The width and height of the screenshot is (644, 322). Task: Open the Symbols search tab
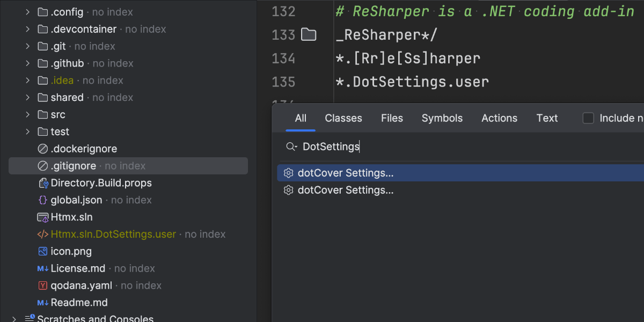[442, 118]
